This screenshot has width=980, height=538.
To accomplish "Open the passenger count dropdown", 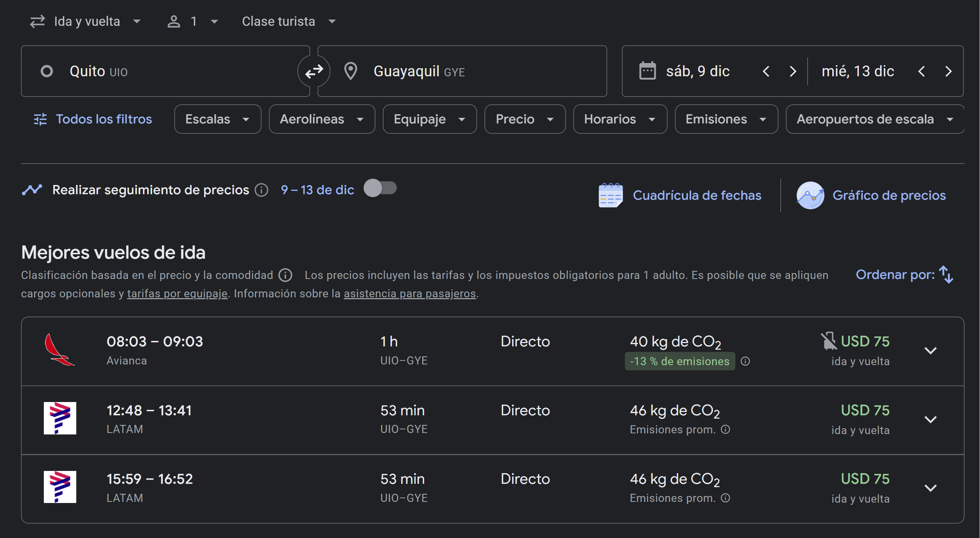I will pos(193,21).
